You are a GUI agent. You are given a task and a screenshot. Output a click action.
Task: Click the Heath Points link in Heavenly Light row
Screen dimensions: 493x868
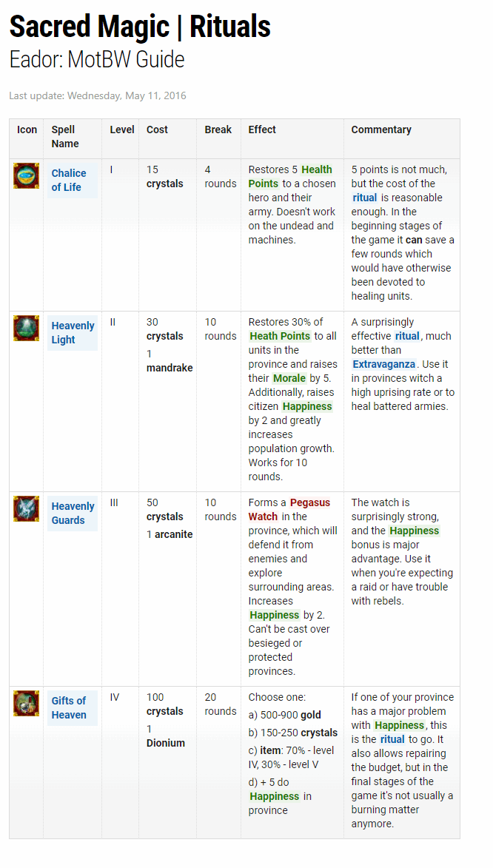[x=280, y=336]
